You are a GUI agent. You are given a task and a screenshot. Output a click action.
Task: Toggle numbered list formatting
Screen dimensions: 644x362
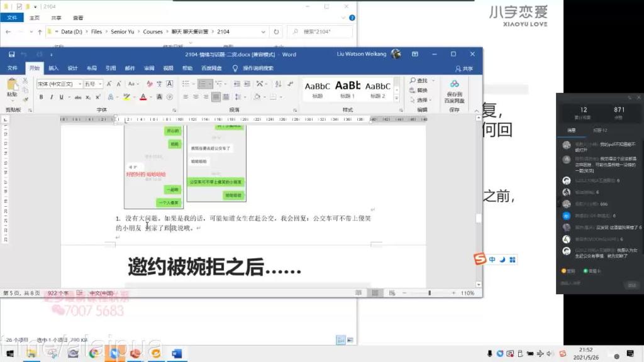click(x=202, y=84)
